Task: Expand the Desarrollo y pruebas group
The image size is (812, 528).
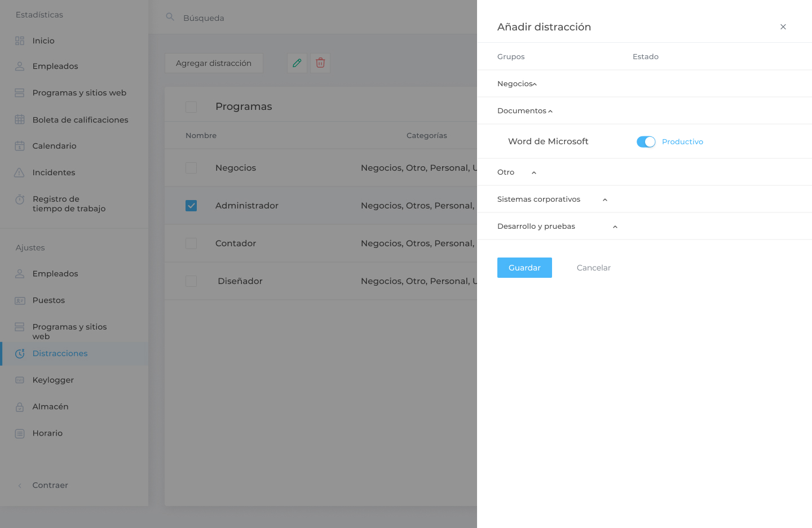Action: click(615, 227)
